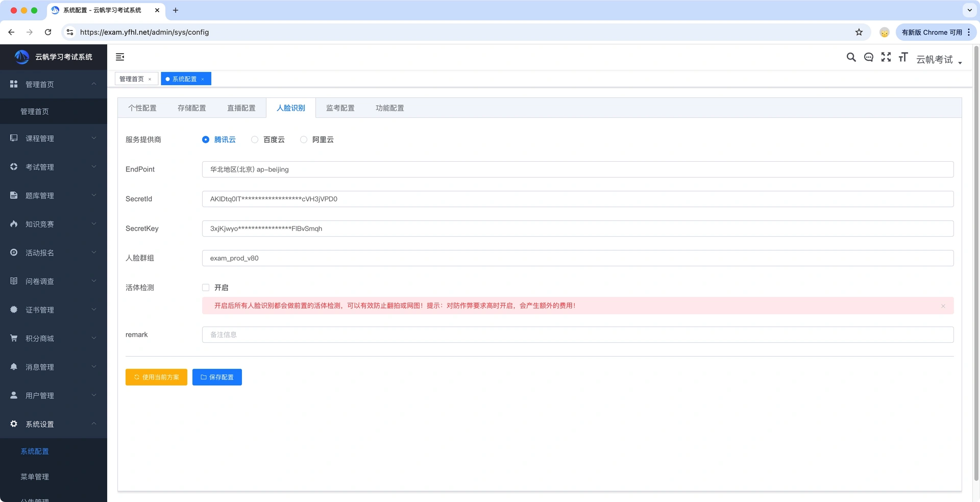Collapse the sidebar with the hamburger icon
980x502 pixels.
[x=120, y=57]
